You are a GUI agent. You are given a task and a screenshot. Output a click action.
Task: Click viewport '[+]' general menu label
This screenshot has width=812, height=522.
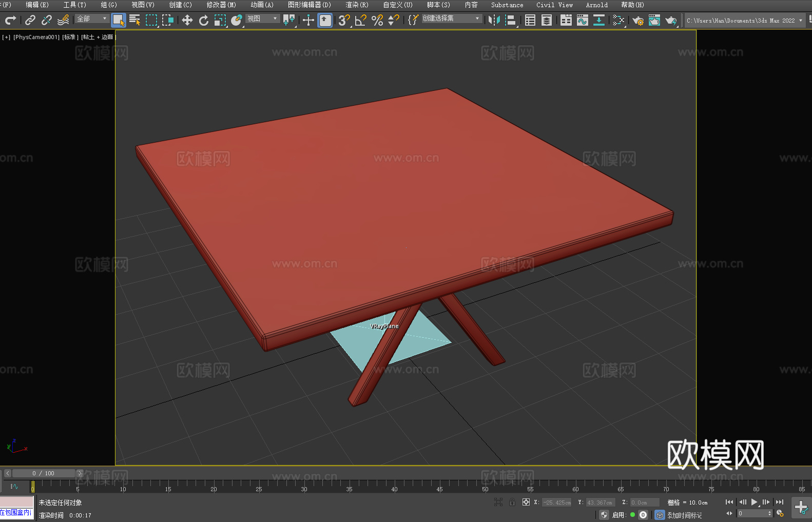click(x=6, y=37)
